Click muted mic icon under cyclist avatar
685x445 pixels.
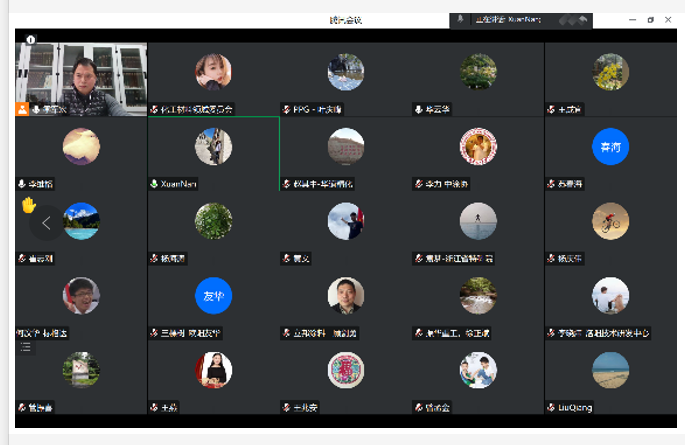pos(551,259)
